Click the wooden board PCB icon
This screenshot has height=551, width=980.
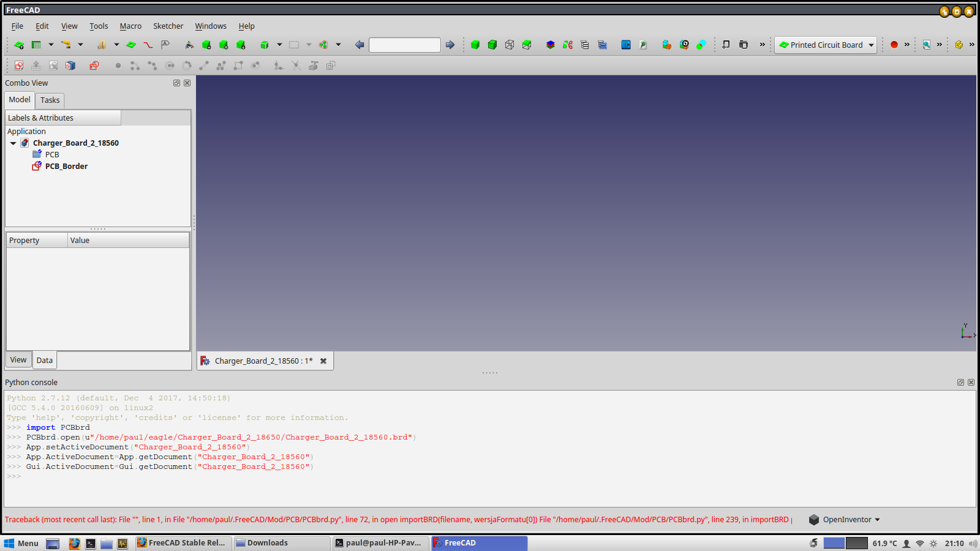pyautogui.click(x=102, y=45)
